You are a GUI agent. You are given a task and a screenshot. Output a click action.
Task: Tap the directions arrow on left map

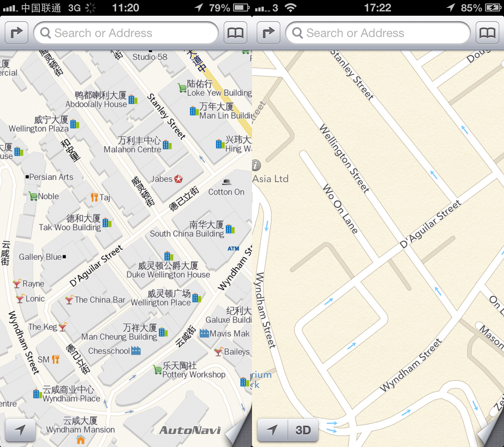(x=17, y=33)
